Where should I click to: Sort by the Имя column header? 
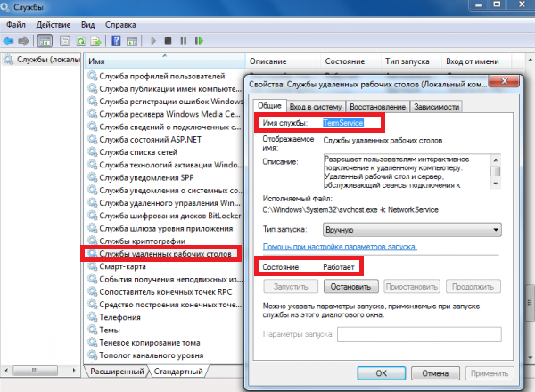point(165,61)
